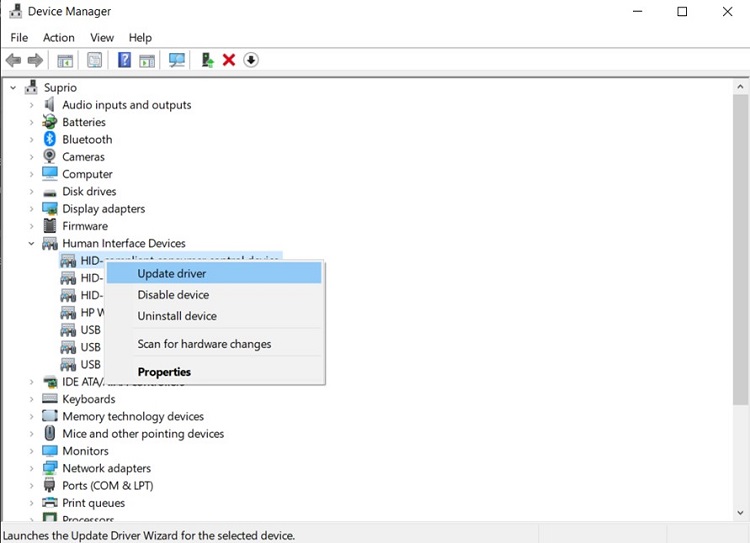Select Mice and other pointing devices
Image resolution: width=750 pixels, height=543 pixels.
tap(143, 434)
